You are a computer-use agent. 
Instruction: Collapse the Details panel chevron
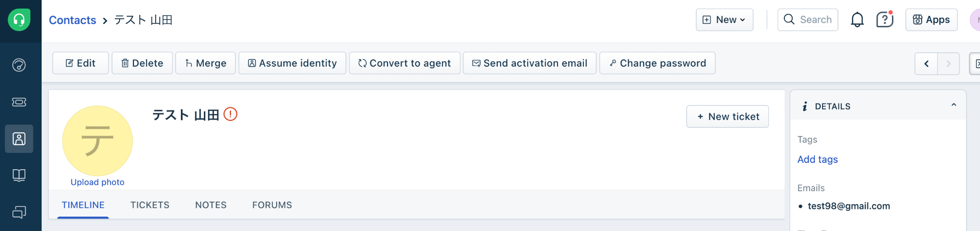[x=954, y=105]
